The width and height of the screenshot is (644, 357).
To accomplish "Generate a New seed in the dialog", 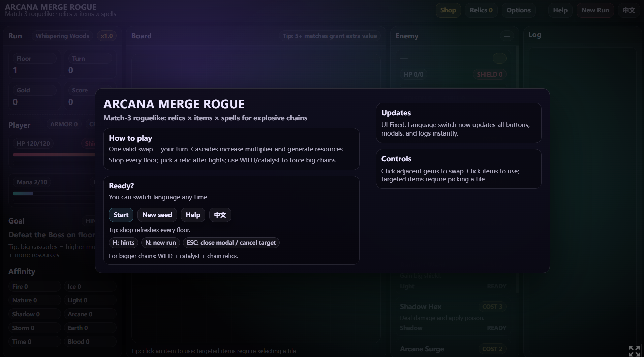I will (157, 215).
